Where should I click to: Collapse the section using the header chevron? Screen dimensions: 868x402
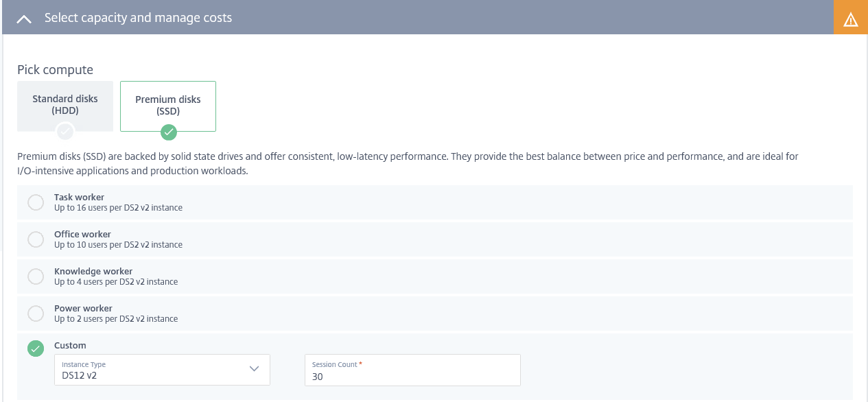[x=24, y=19]
